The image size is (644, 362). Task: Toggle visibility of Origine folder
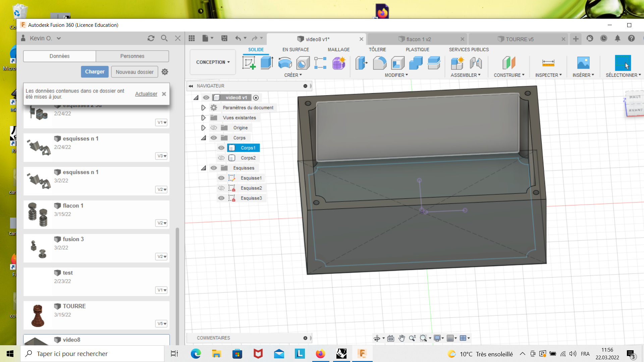tap(214, 128)
